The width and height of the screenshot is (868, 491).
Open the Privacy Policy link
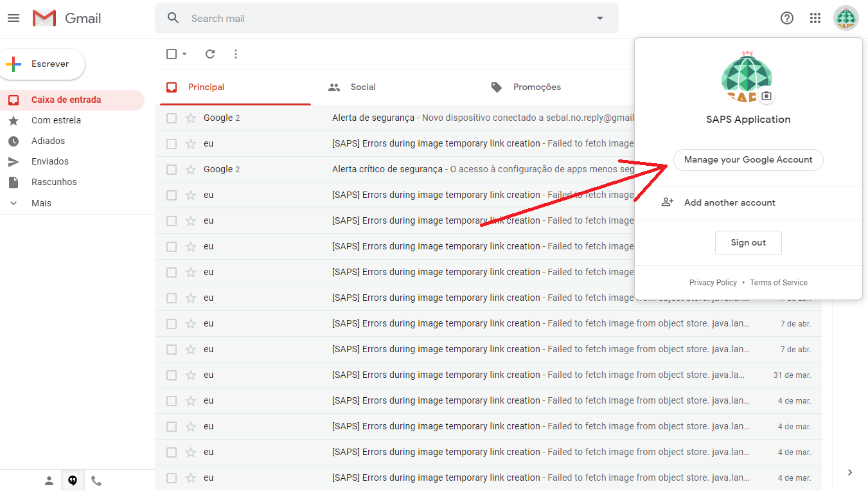click(x=713, y=282)
